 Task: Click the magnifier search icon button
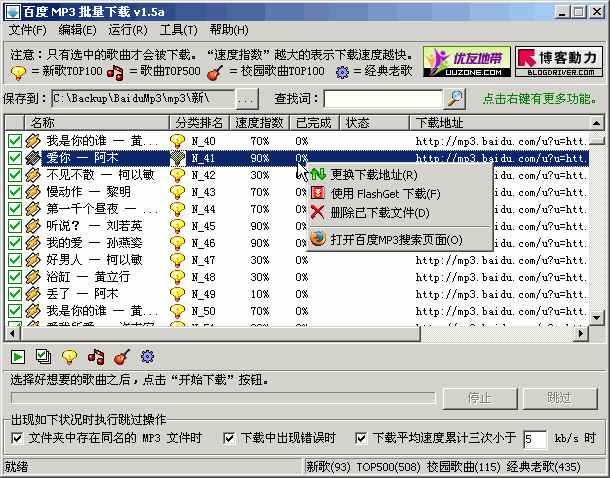click(454, 99)
